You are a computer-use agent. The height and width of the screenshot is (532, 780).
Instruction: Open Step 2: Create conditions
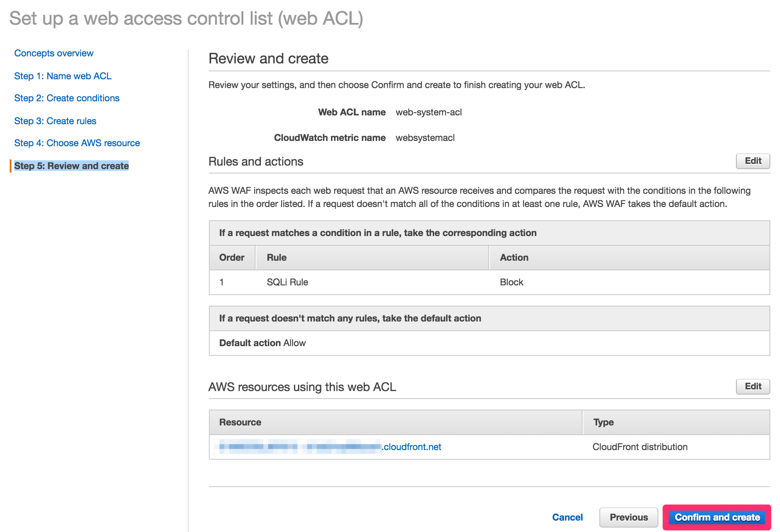pos(67,98)
